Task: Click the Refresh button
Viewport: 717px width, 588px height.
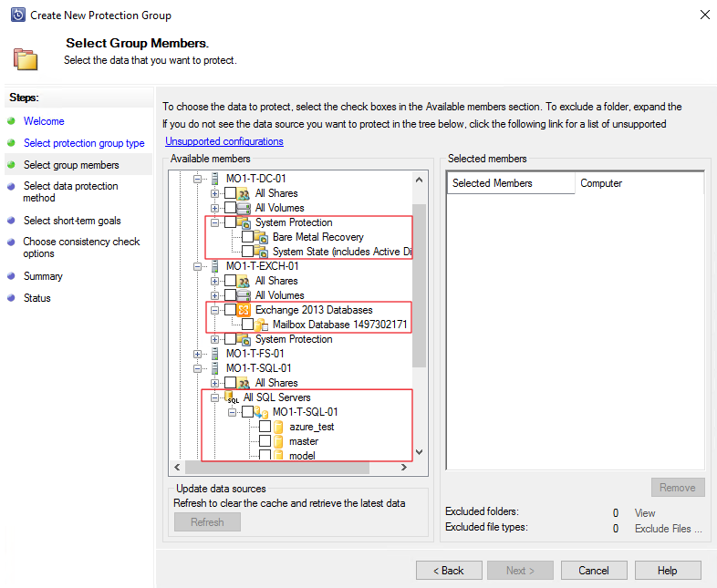Action: (x=207, y=521)
